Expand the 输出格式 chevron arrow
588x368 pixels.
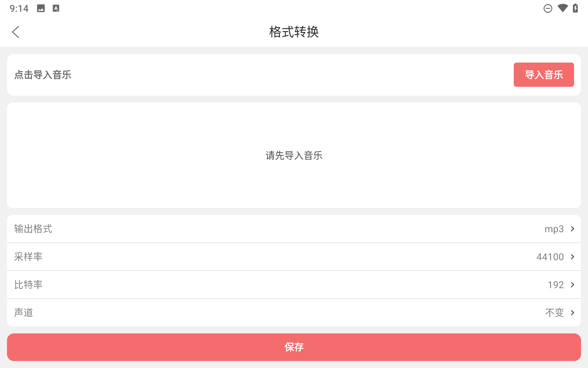[x=573, y=229]
